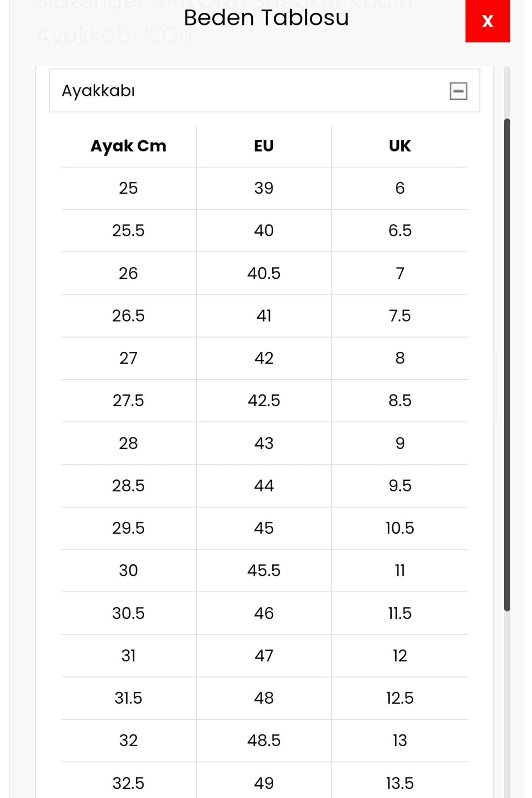Click the Beden Tablosu title

[x=266, y=18]
